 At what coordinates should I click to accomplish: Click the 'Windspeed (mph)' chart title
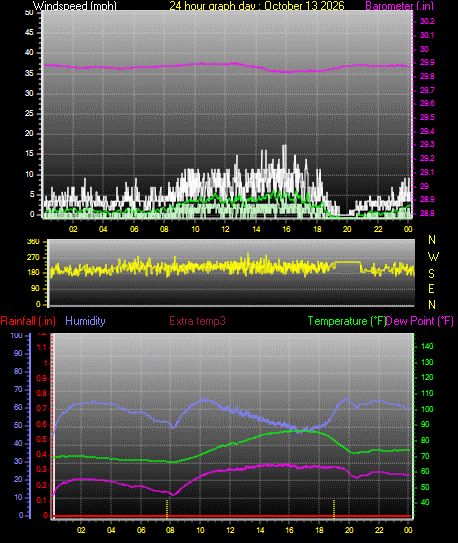[x=74, y=6]
